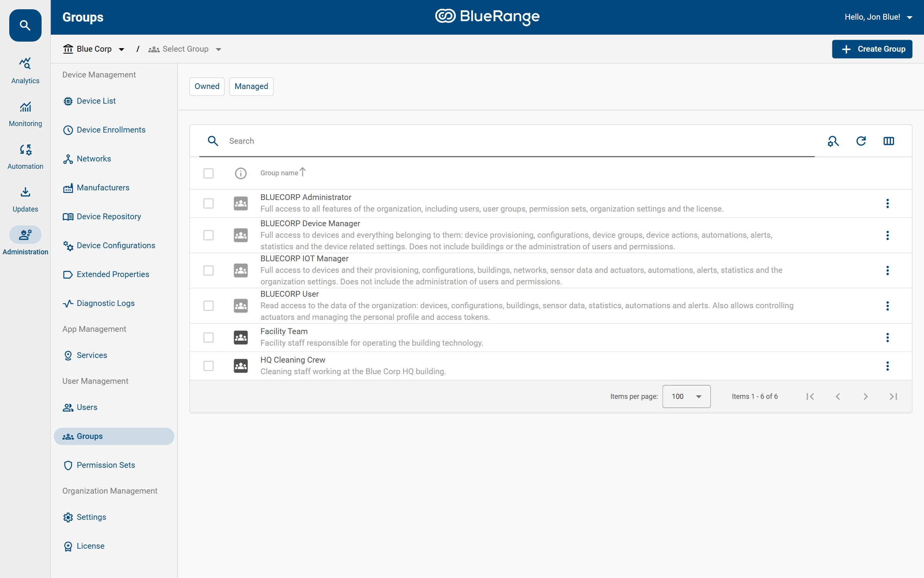Open items per page dropdown
924x578 pixels.
click(x=686, y=397)
